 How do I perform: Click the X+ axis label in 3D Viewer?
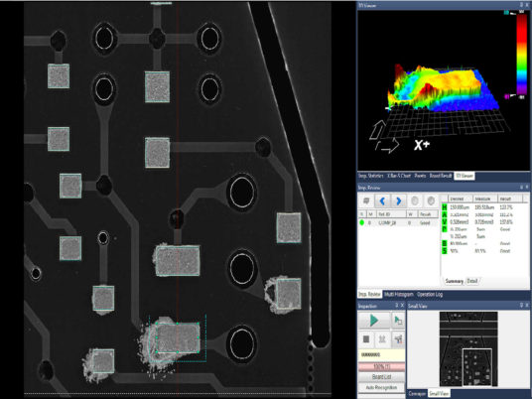click(x=422, y=145)
